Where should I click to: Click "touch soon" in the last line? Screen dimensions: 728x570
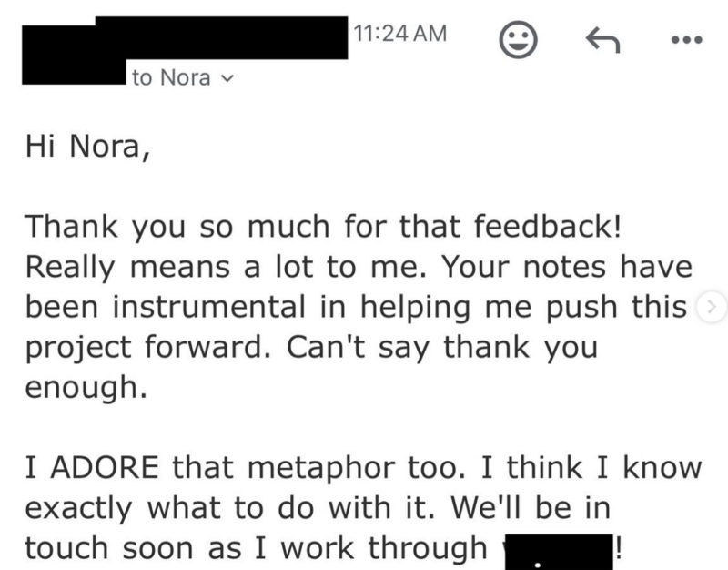(108, 548)
